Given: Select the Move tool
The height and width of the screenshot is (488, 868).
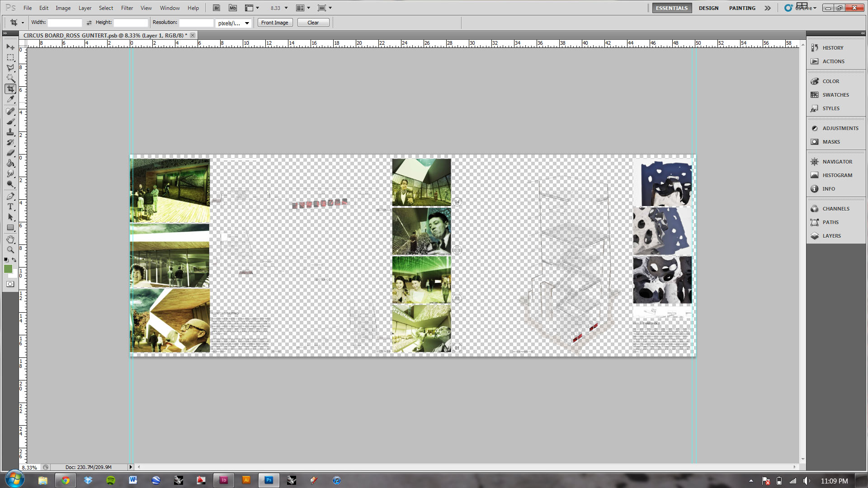Looking at the screenshot, I should point(10,47).
